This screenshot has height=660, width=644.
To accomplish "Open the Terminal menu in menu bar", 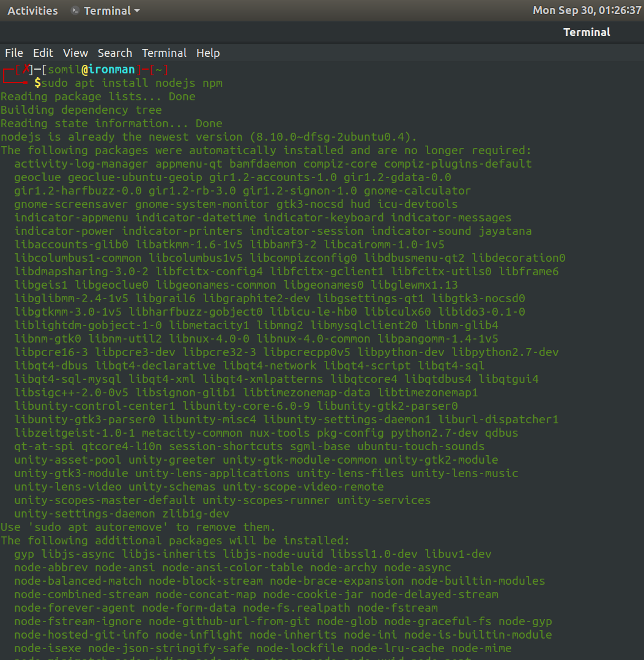I will [164, 53].
